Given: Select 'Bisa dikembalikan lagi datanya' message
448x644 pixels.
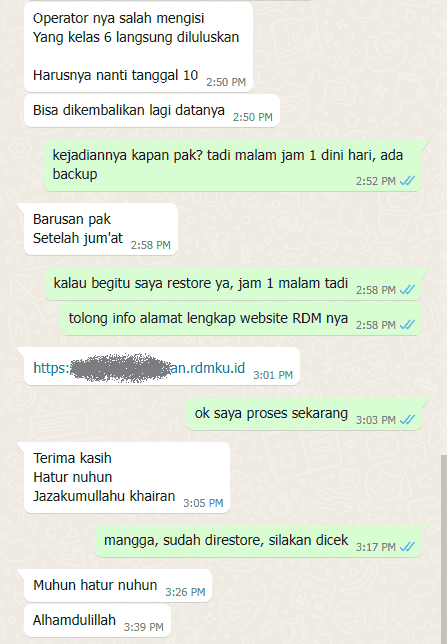Looking at the screenshot, I should [x=152, y=110].
